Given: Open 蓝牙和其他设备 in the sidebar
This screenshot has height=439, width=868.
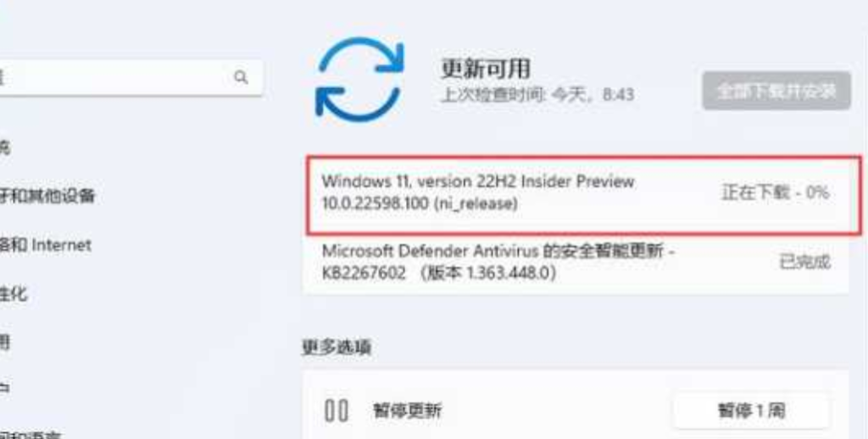Looking at the screenshot, I should click(x=47, y=196).
